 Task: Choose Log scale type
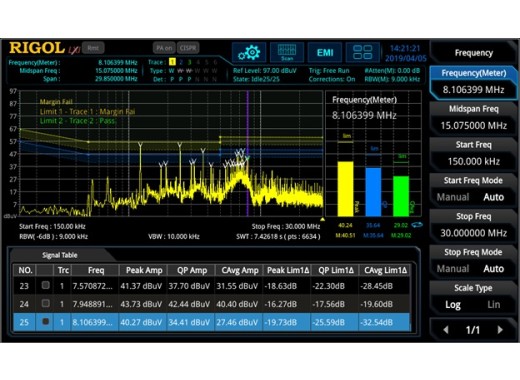tap(453, 305)
